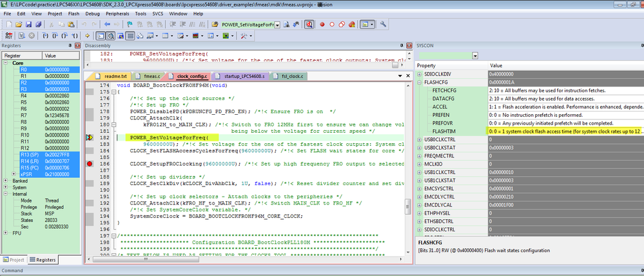Screen dimensions: 644x276
Task: Reset the CPU with RST button
Action: [8, 35]
